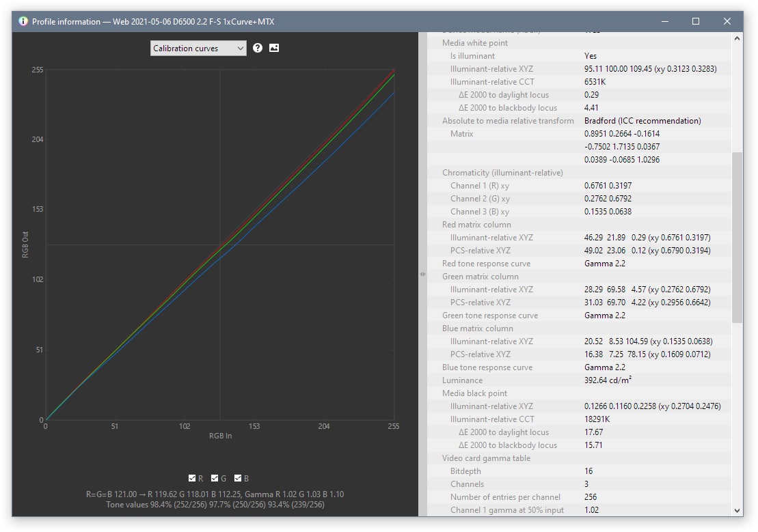Viewport: 758px width, 532px height.
Task: Click the scrollbar down arrow
Action: (737, 509)
